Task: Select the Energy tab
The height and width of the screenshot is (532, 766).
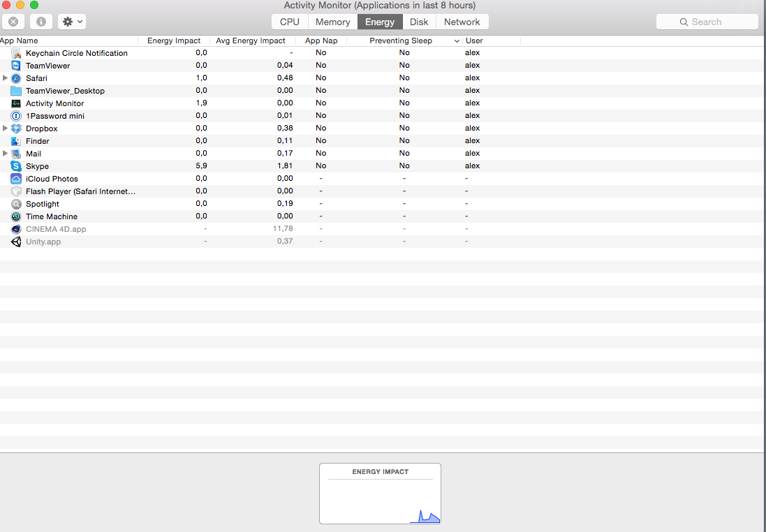Action: [380, 22]
